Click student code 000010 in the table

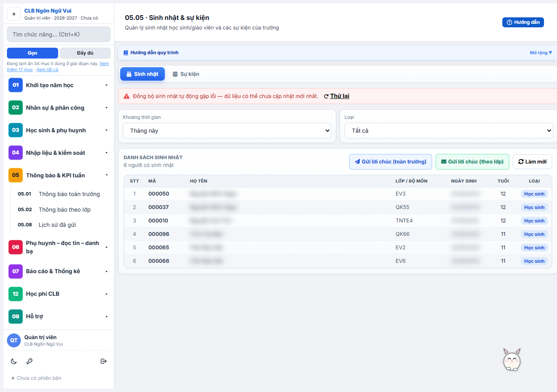click(158, 221)
